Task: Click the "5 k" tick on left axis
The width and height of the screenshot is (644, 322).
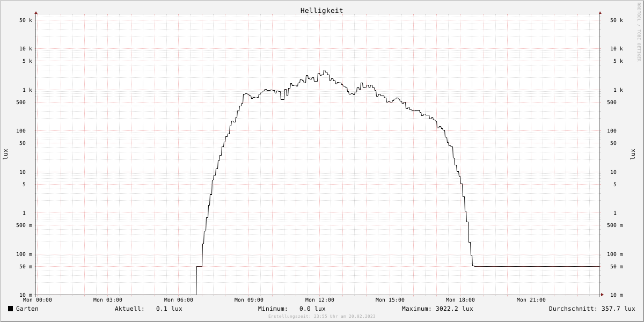Action: [x=27, y=61]
